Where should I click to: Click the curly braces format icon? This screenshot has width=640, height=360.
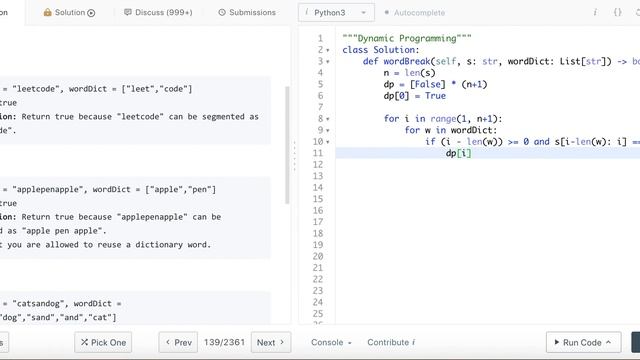pyautogui.click(x=618, y=13)
